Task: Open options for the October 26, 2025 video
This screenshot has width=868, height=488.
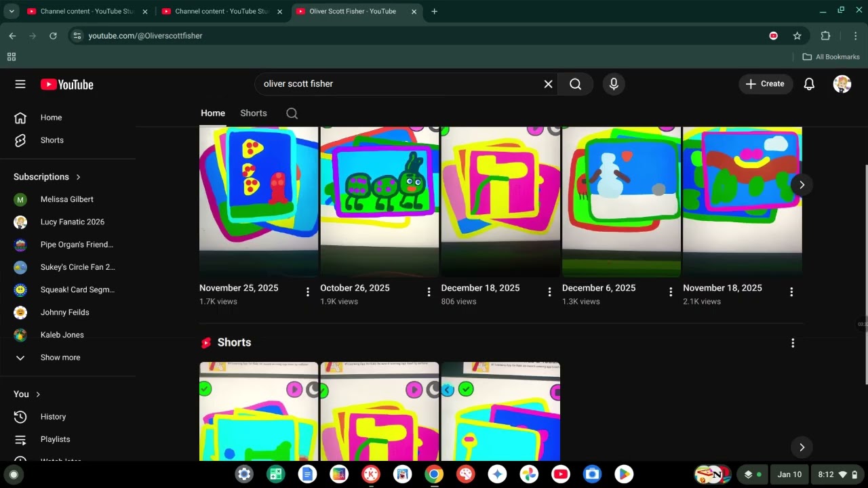Action: (429, 292)
